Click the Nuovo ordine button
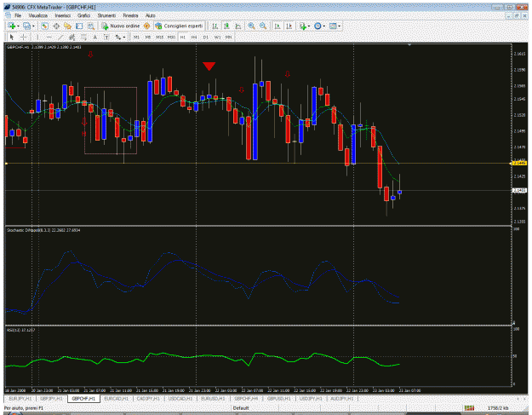The image size is (532, 415). [x=121, y=26]
